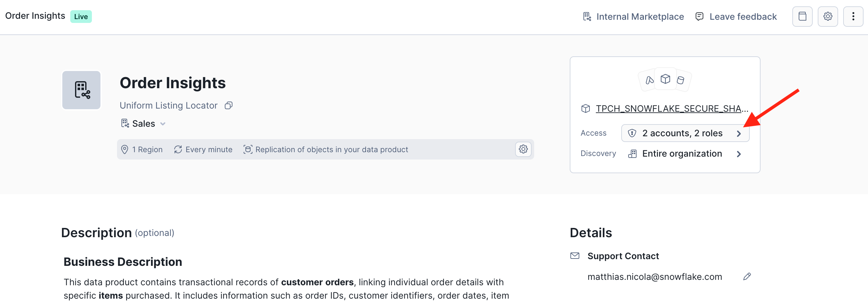Open the TPCH_SNOWFLAKE_SECURE_SHA data product link
Screen dimensions: 868x305
[x=672, y=109]
